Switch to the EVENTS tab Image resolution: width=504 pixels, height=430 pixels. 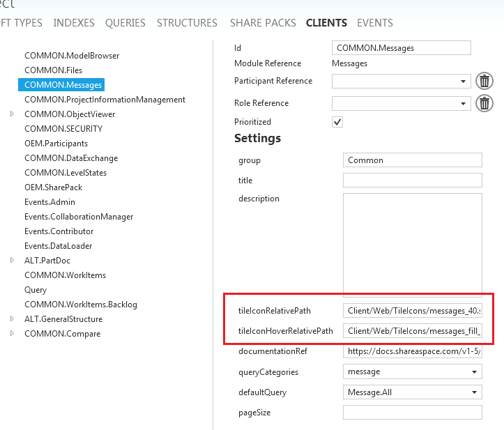375,23
